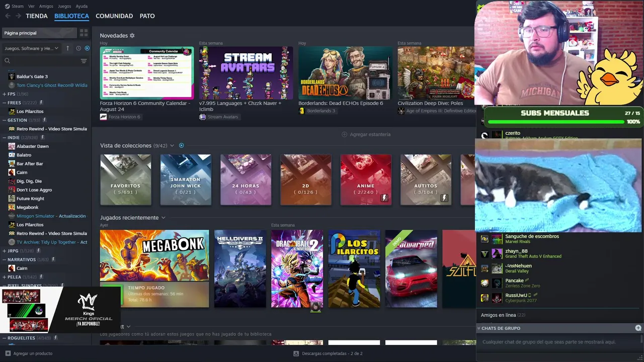Open the games type filter dropdown
The width and height of the screenshot is (644, 362).
32,48
